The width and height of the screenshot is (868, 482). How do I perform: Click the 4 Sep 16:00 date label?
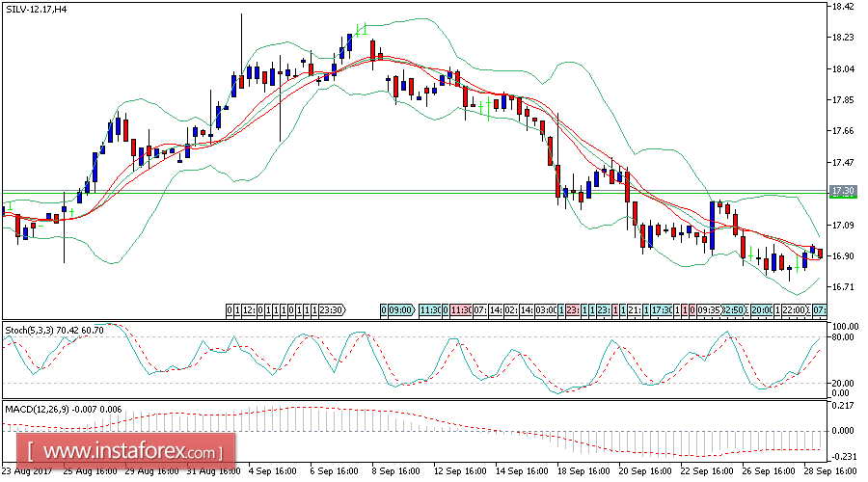(x=273, y=471)
